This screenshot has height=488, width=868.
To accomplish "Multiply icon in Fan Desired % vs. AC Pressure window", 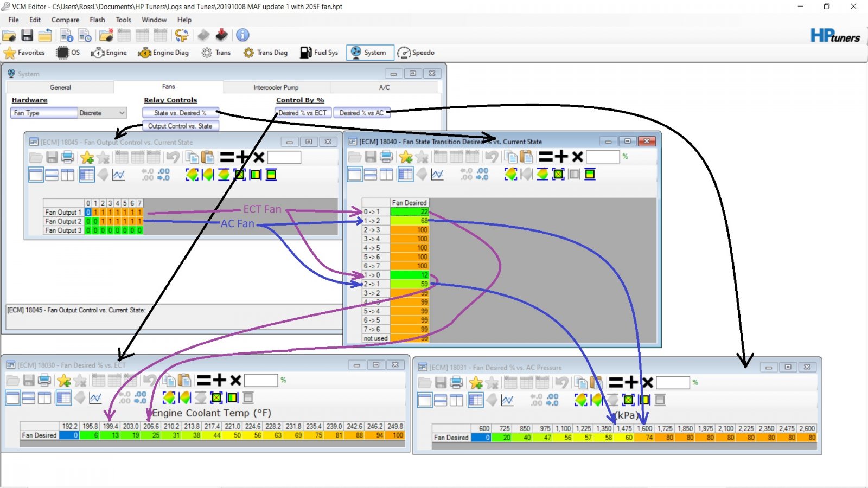I will point(647,382).
